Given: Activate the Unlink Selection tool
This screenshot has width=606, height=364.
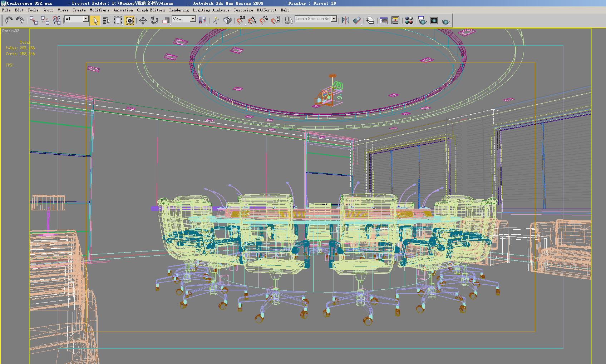Looking at the screenshot, I should pos(45,20).
